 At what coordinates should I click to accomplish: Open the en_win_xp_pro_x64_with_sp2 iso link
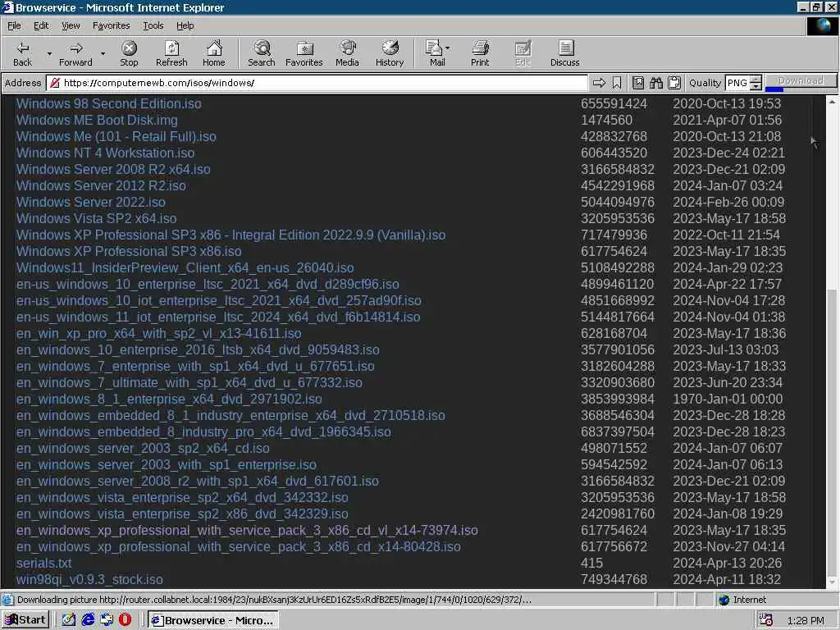coord(158,334)
